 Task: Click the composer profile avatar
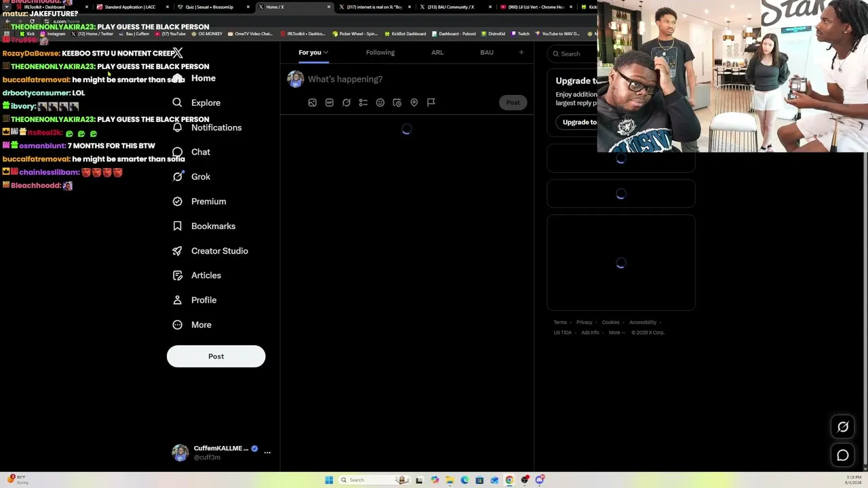(296, 79)
